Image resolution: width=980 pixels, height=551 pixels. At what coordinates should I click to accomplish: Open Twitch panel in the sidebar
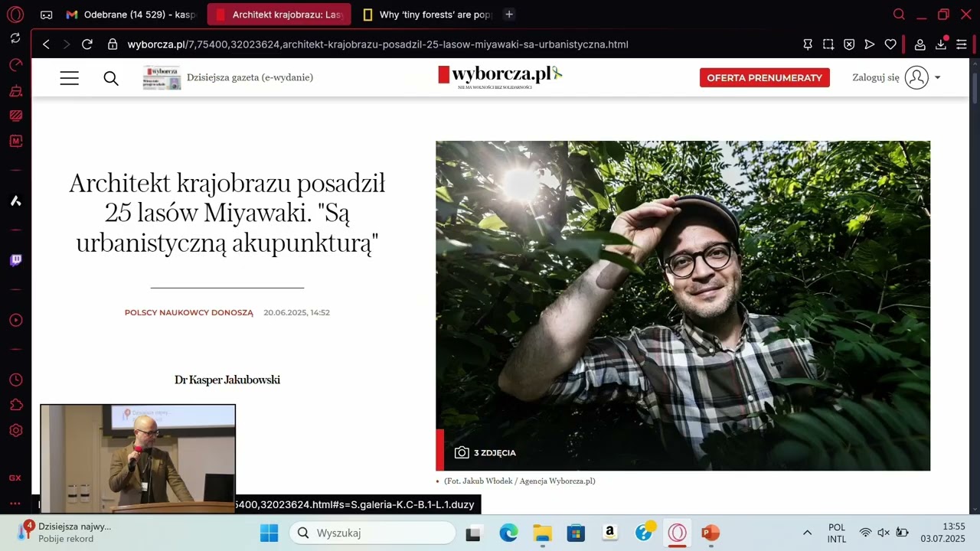point(15,260)
